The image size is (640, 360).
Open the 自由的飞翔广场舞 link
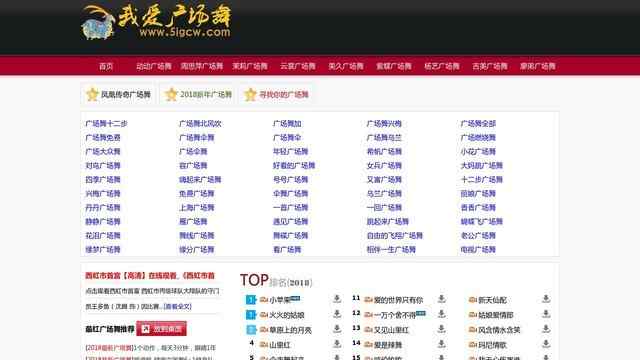[x=395, y=236]
